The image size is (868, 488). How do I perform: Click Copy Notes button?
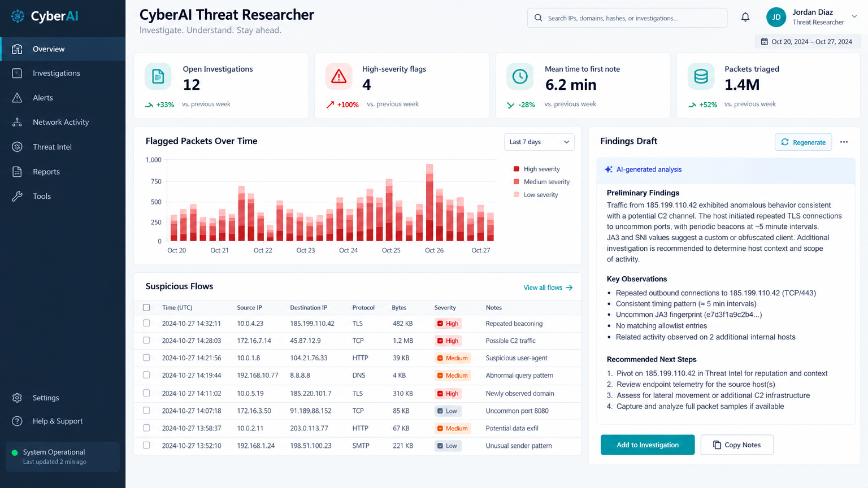(737, 445)
